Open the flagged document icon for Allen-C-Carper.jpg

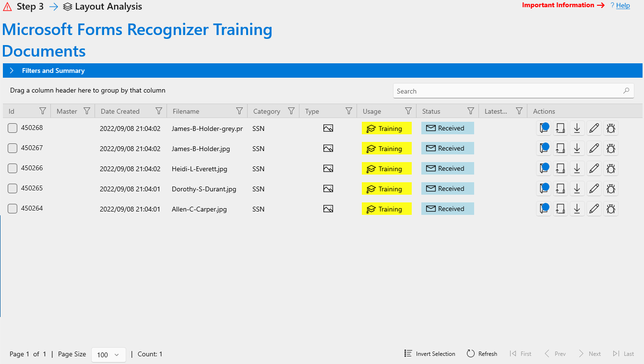[x=544, y=209]
